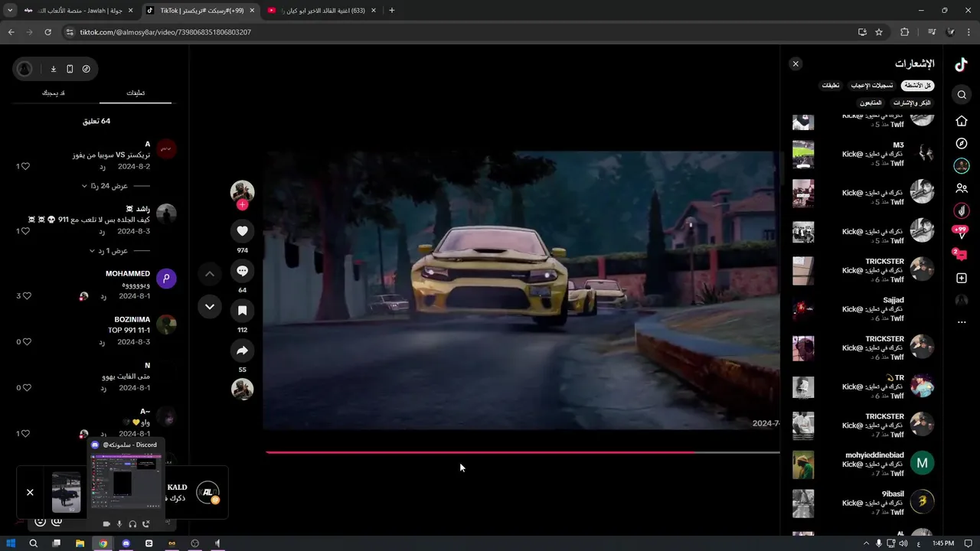Toggle the microphone in the Discord preview
Image resolution: width=980 pixels, height=551 pixels.
click(x=119, y=524)
